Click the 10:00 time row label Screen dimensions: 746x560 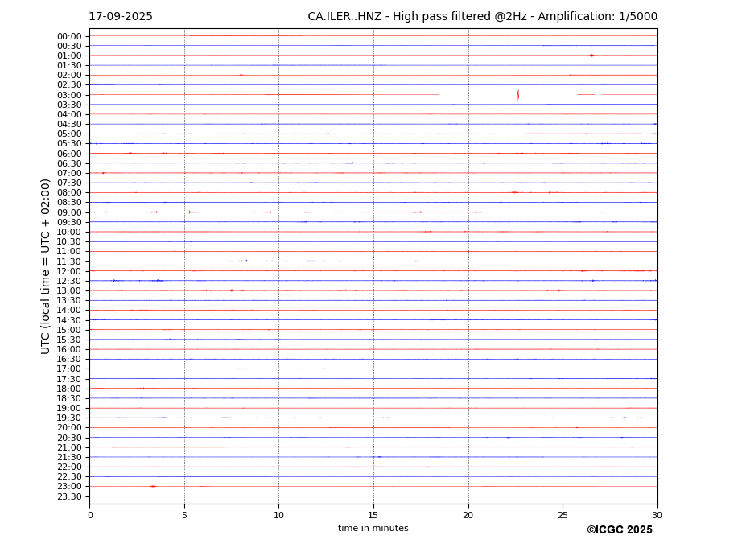tap(69, 233)
